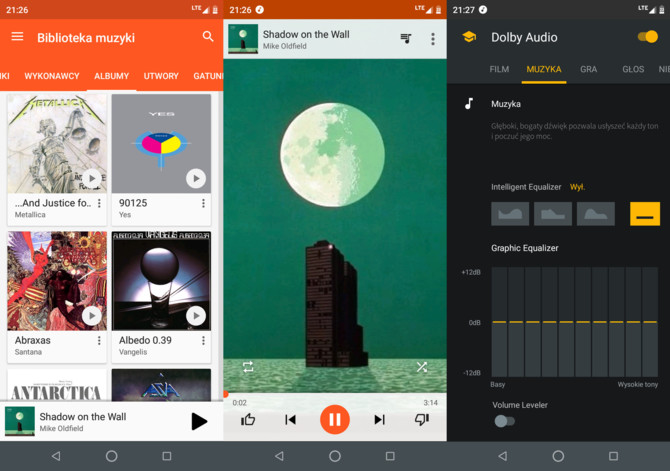Switch to WYKONAWCY tab
This screenshot has height=471, width=670.
click(x=52, y=76)
